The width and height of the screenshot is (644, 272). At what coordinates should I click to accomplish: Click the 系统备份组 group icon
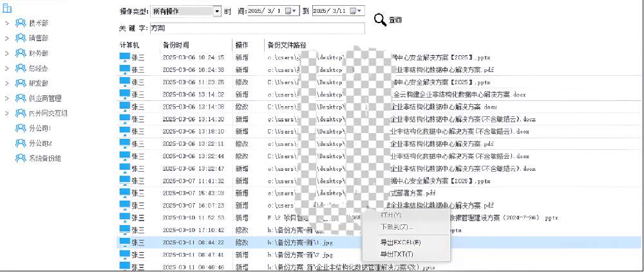point(21,158)
